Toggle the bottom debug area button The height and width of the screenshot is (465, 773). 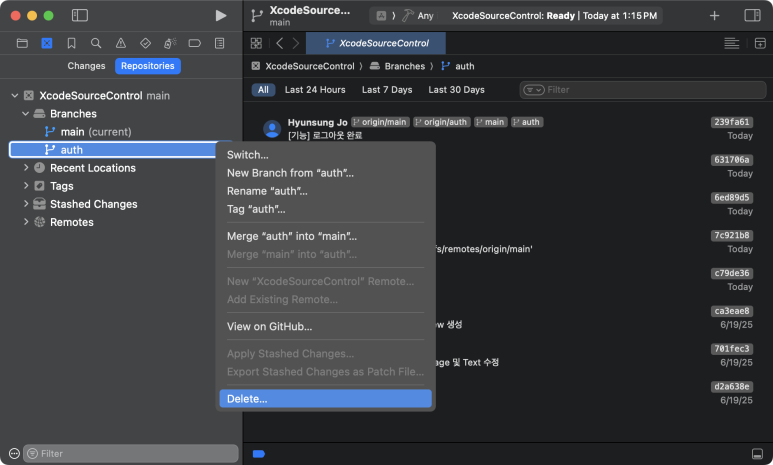[757, 454]
